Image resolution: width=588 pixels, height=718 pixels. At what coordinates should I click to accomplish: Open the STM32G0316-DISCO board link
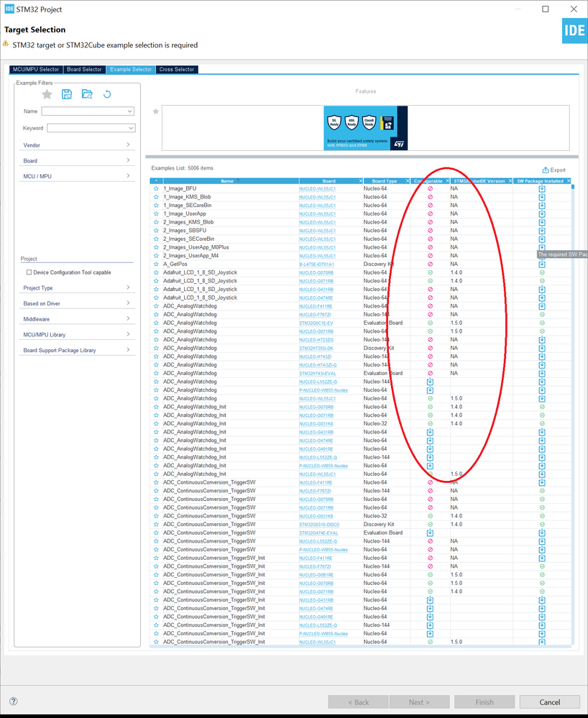point(319,524)
